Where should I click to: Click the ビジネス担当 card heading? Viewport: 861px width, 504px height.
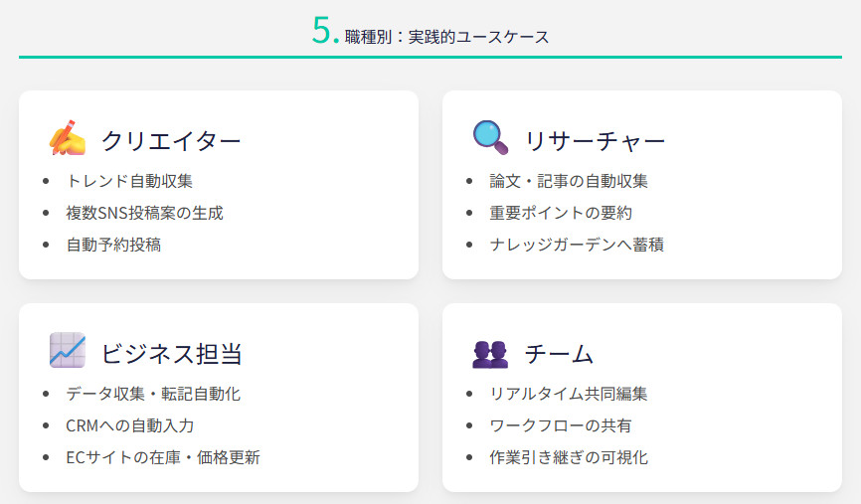coord(171,353)
